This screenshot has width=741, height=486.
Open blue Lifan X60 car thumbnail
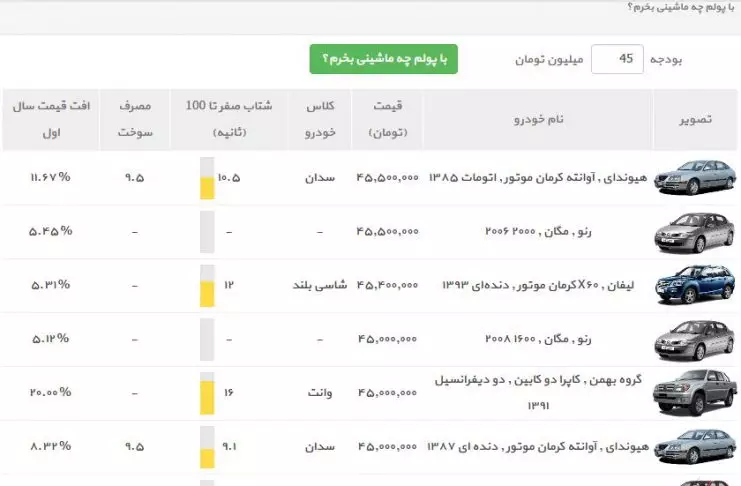695,285
